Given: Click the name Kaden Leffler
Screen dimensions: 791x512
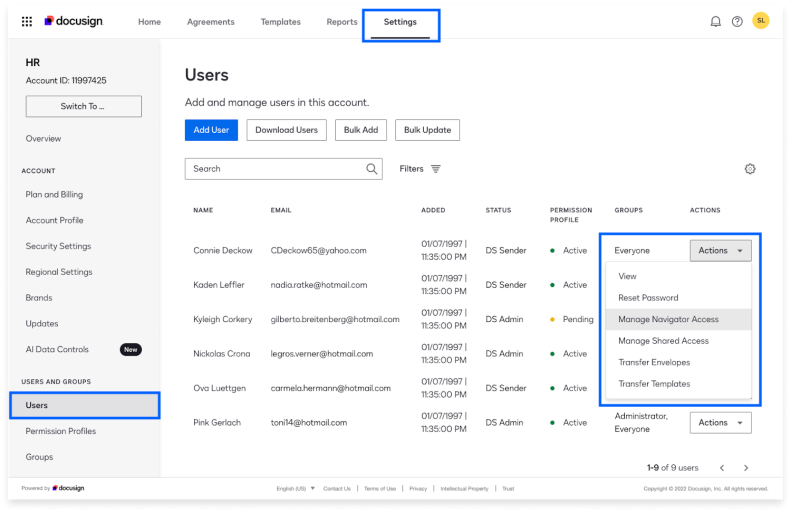Looking at the screenshot, I should [x=218, y=285].
